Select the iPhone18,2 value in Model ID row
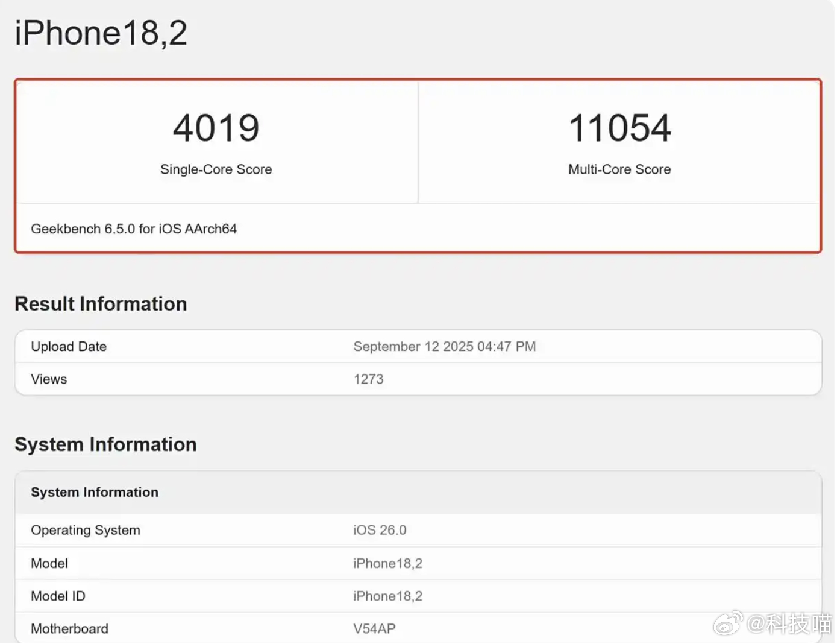 point(387,596)
